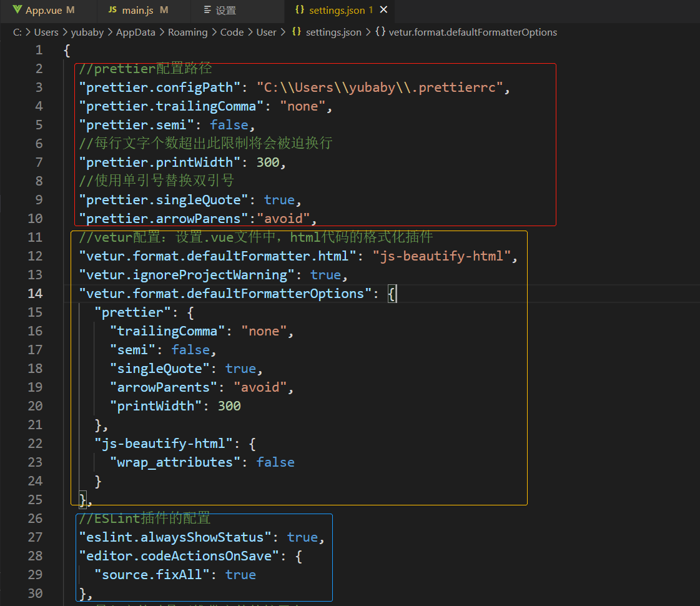Click line number 25 in gutter
The height and width of the screenshot is (606, 700).
click(x=35, y=500)
